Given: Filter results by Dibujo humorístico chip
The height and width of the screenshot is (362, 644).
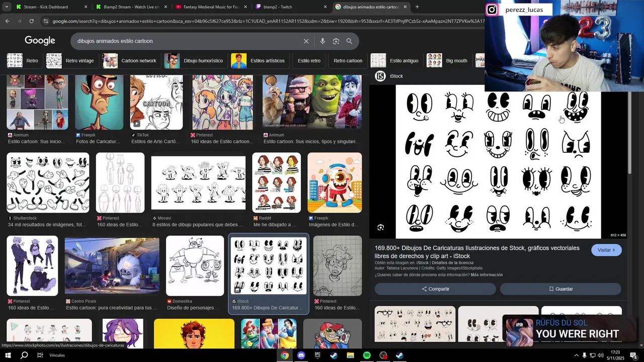Looking at the screenshot, I should tap(194, 61).
